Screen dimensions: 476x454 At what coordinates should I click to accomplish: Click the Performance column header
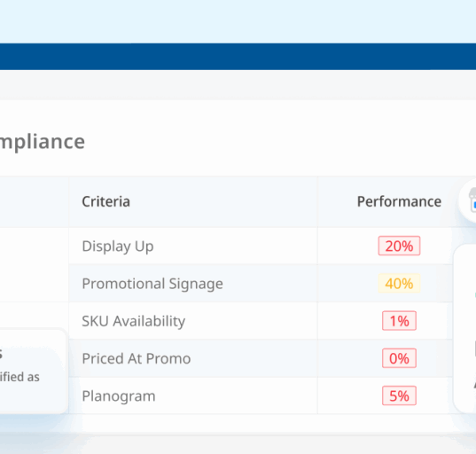(x=399, y=201)
